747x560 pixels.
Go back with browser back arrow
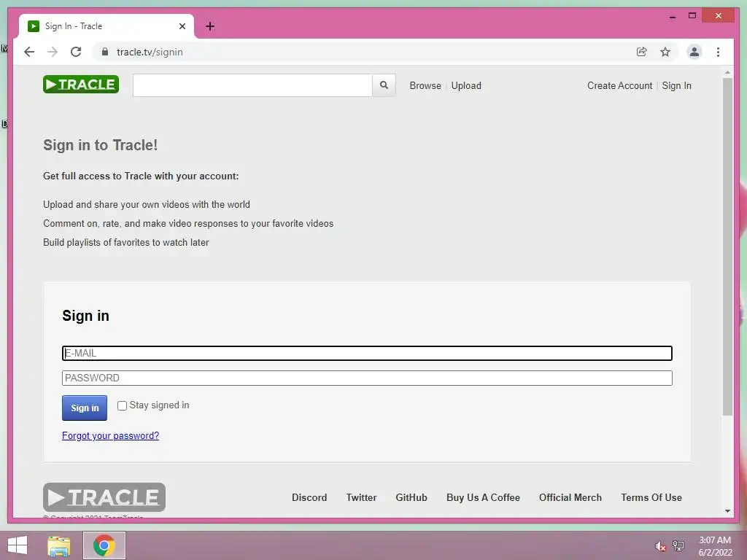pyautogui.click(x=29, y=52)
